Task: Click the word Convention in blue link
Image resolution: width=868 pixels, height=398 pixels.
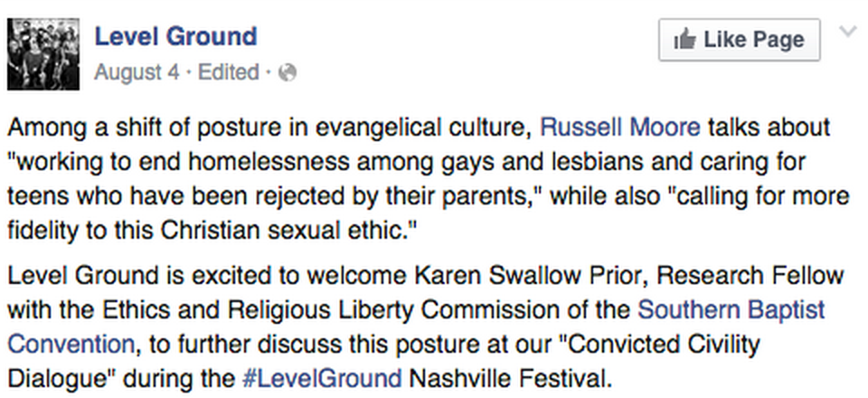Action: [71, 344]
